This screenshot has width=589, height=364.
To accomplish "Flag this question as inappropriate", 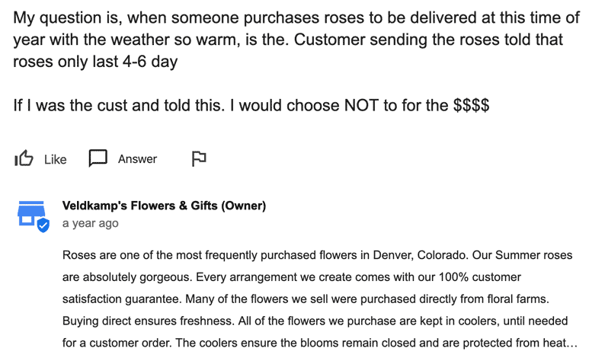I will click(x=199, y=158).
